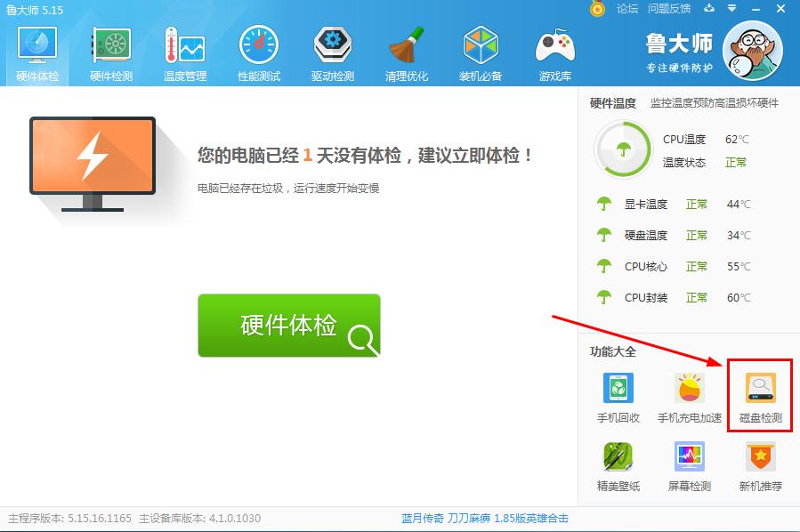The width and height of the screenshot is (800, 532).
Task: Click the 电脑已经存在垃圾 message text
Action: (x=288, y=189)
